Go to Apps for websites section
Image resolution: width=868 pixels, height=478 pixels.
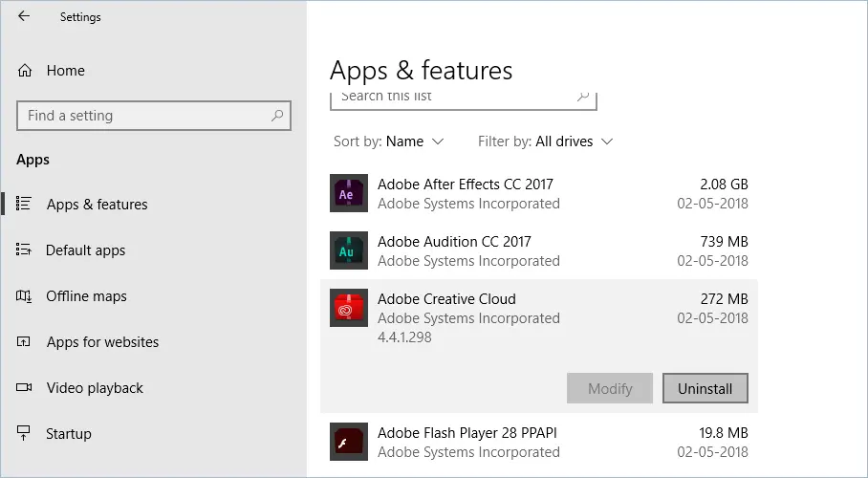[102, 342]
